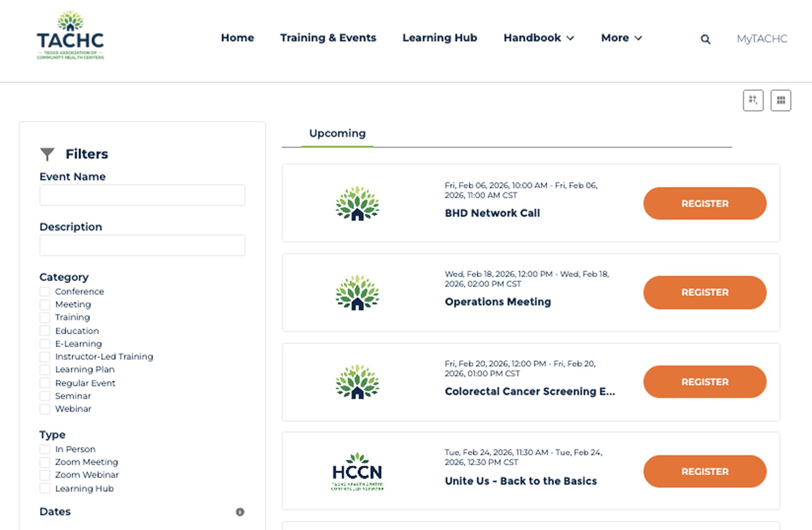Open the search magnifier icon
This screenshot has width=812, height=530.
click(706, 39)
